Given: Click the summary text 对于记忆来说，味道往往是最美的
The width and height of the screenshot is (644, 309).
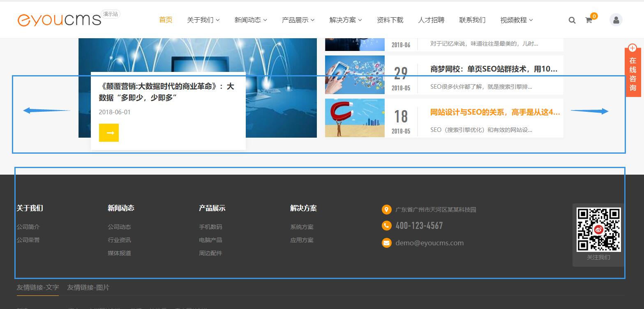Looking at the screenshot, I should pos(484,44).
